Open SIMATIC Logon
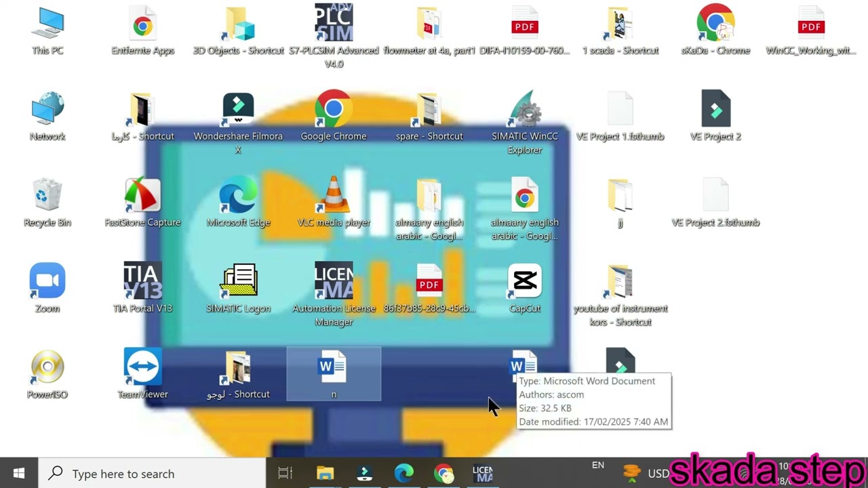 pyautogui.click(x=238, y=289)
